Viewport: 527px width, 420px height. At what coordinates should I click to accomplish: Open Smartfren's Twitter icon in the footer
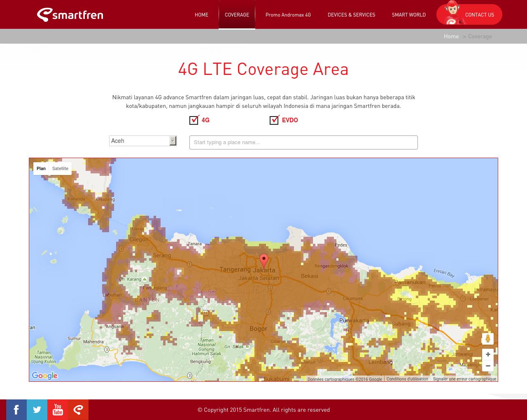click(37, 410)
